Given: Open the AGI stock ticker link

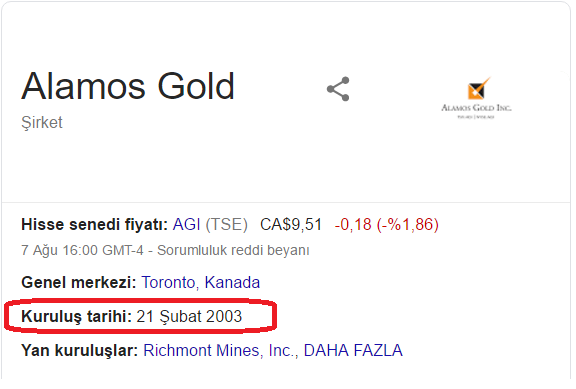Looking at the screenshot, I should pos(186,224).
